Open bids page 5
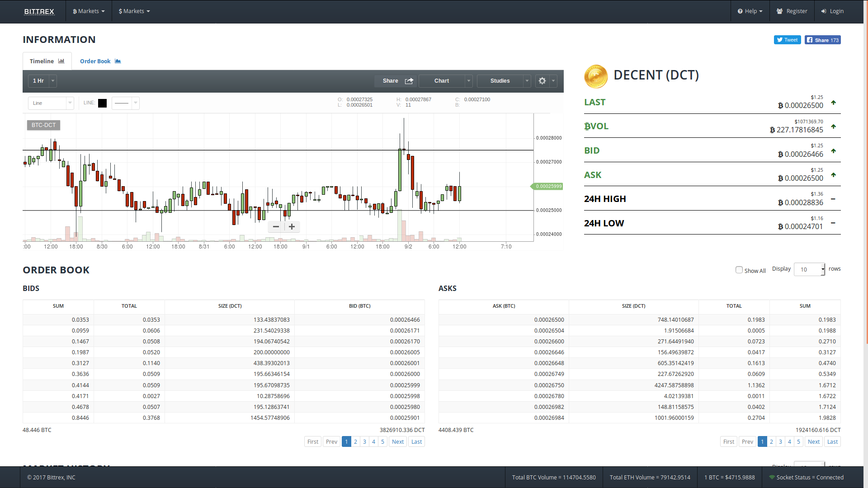868x488 pixels. [382, 442]
